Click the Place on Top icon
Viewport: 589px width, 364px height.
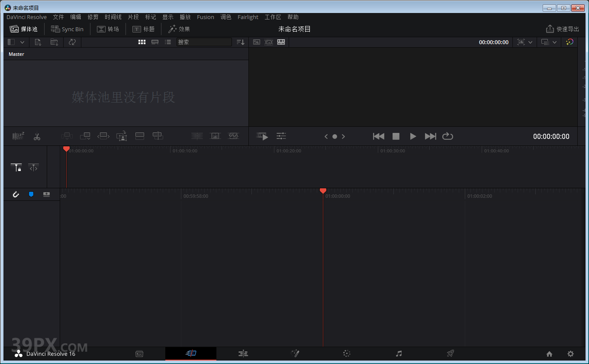[140, 136]
